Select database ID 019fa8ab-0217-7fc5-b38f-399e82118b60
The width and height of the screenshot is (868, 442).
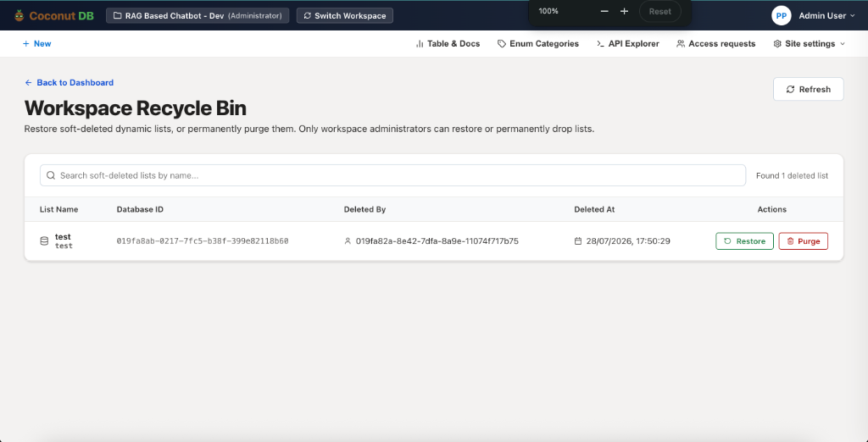click(x=203, y=241)
